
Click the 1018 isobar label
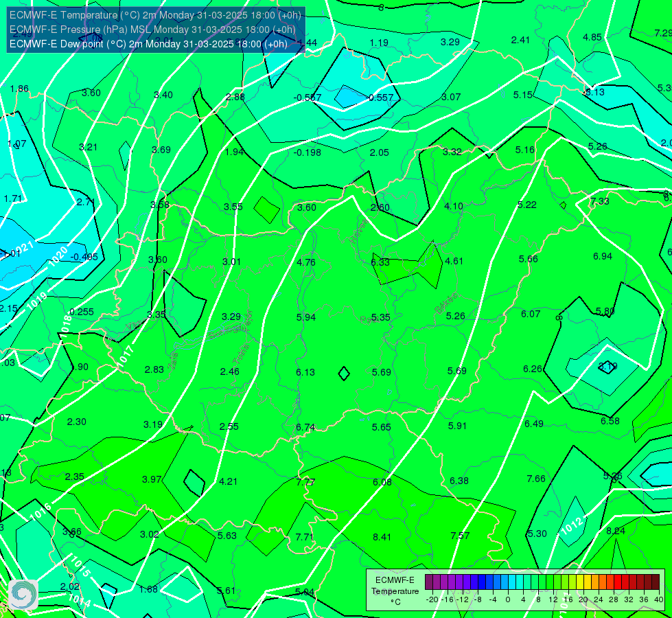[66, 326]
